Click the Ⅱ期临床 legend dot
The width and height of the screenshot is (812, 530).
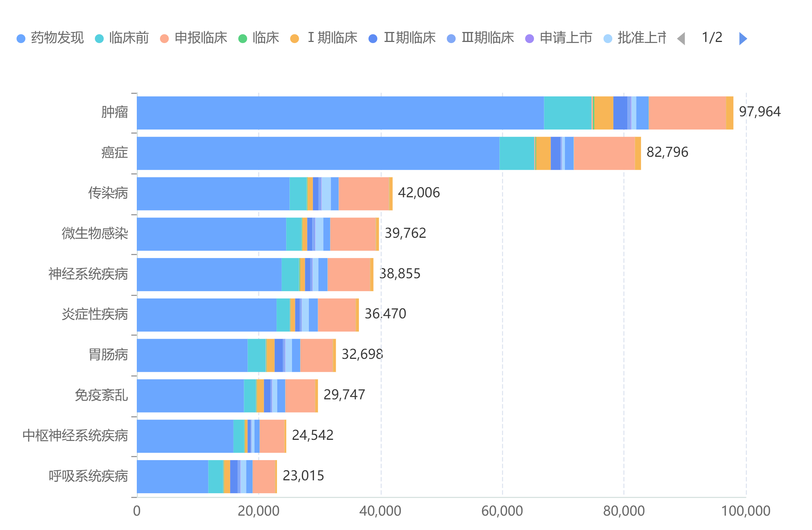373,38
